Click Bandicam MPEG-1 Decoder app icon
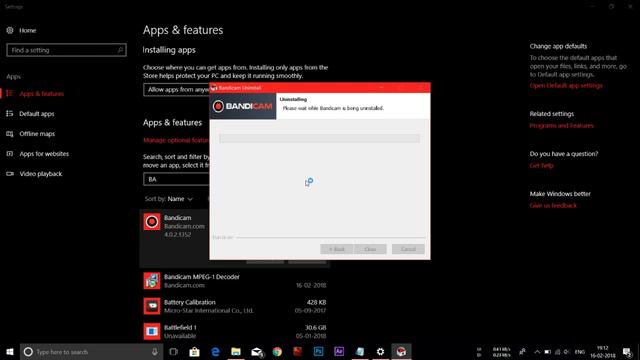The image size is (640, 360). pos(152,281)
